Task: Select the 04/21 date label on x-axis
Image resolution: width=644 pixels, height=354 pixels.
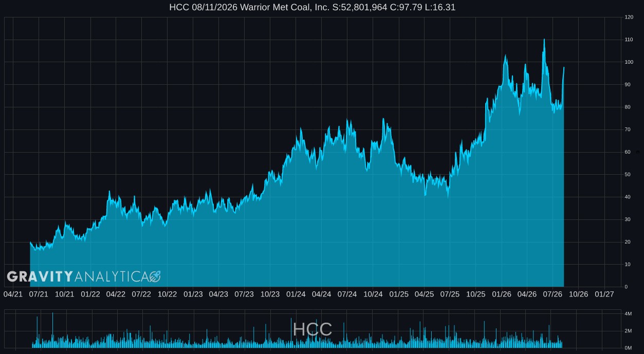Action: [13, 294]
